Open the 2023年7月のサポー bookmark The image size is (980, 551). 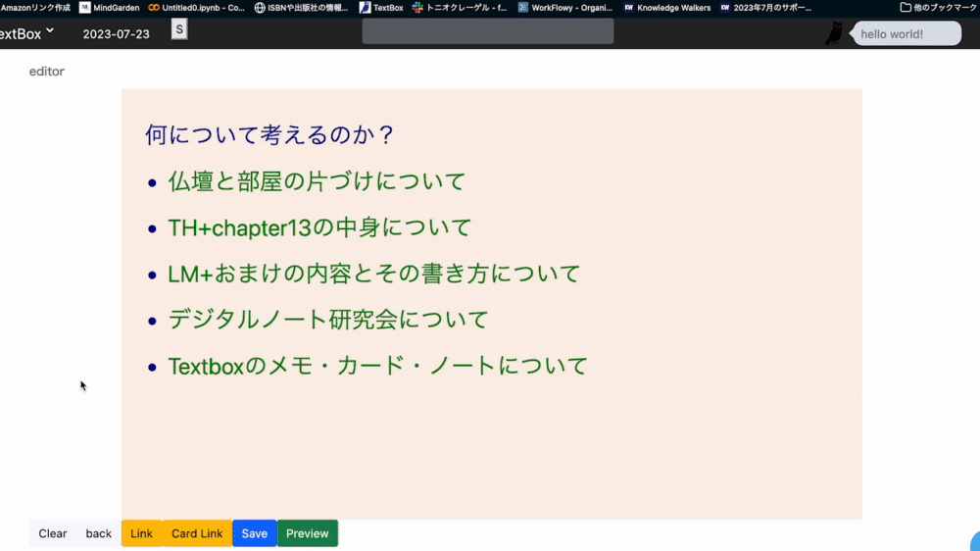tap(765, 8)
